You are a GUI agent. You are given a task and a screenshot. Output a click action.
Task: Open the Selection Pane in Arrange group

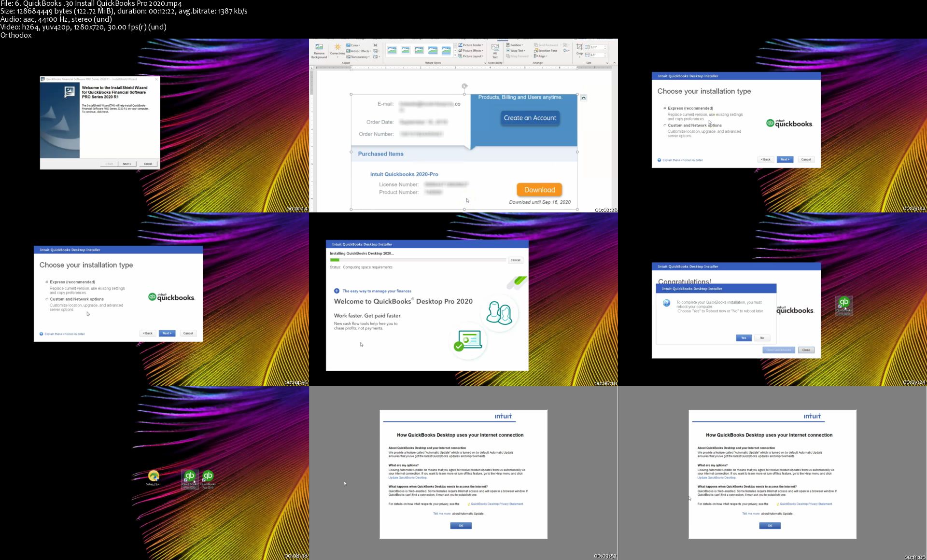[545, 51]
